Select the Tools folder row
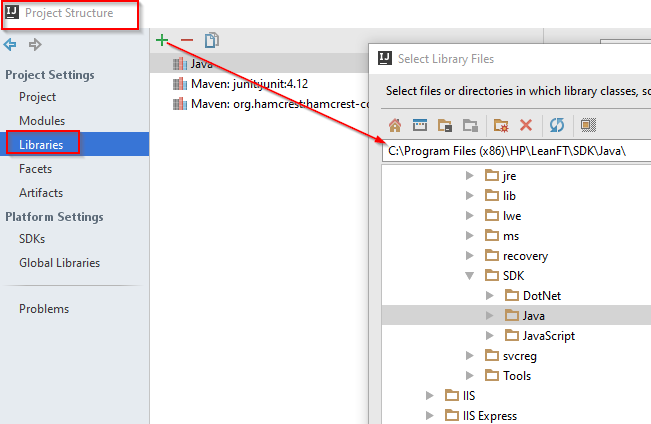Screen dimensions: 651x424 coord(516,375)
